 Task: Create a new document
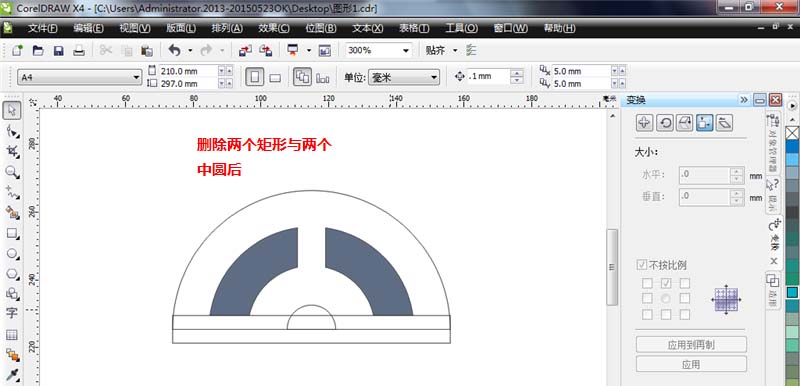coord(18,50)
